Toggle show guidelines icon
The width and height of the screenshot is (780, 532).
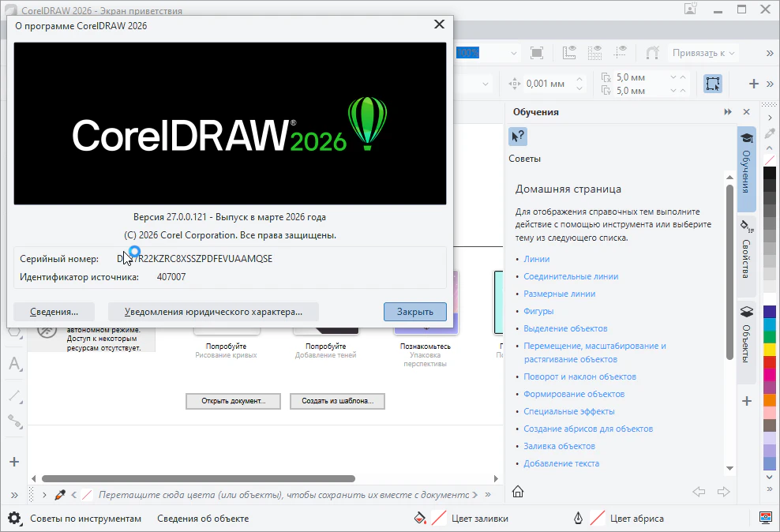pyautogui.click(x=623, y=53)
